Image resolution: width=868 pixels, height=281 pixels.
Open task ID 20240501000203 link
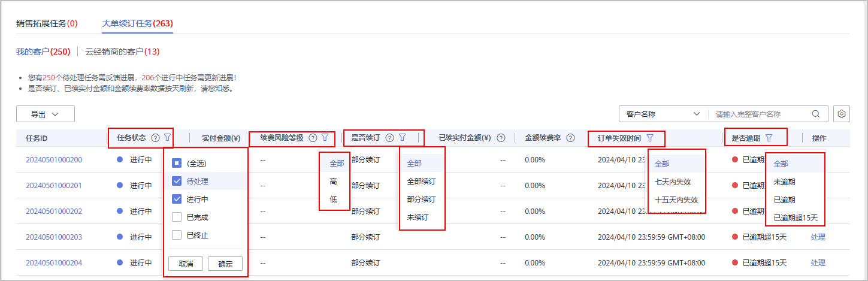click(54, 237)
